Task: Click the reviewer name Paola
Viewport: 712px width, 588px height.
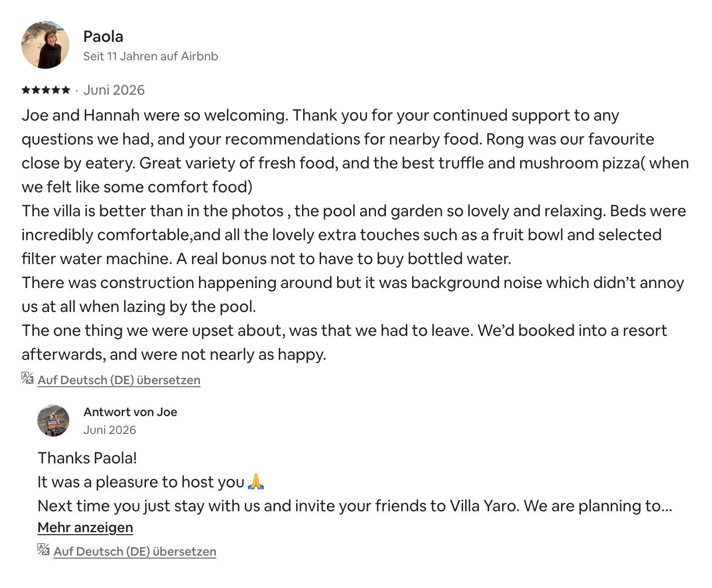Action: coord(103,36)
